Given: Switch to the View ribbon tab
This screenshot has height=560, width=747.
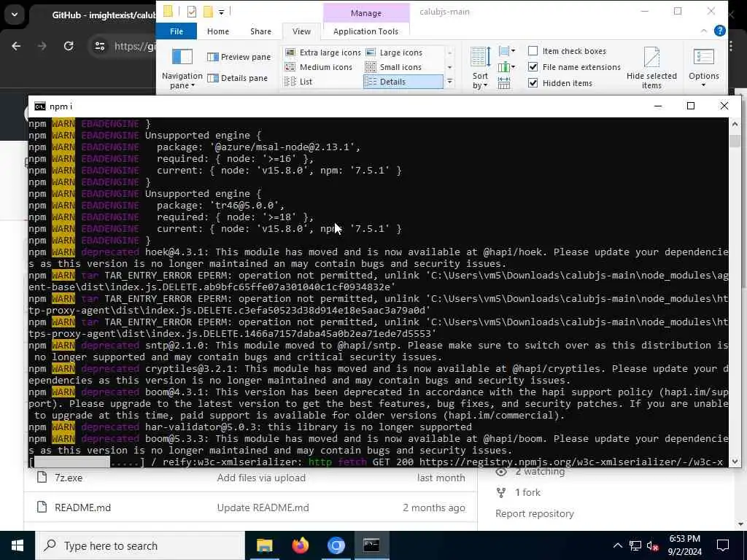Looking at the screenshot, I should pos(301,31).
